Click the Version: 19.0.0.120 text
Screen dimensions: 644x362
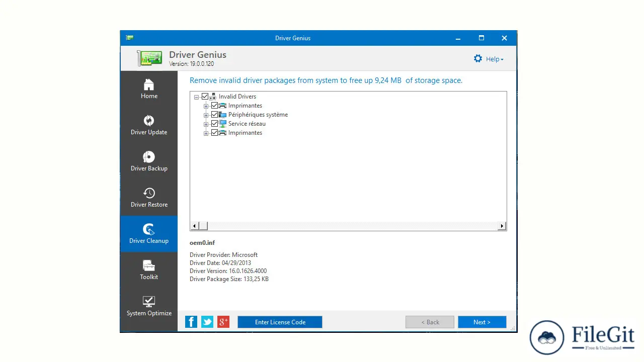point(191,64)
